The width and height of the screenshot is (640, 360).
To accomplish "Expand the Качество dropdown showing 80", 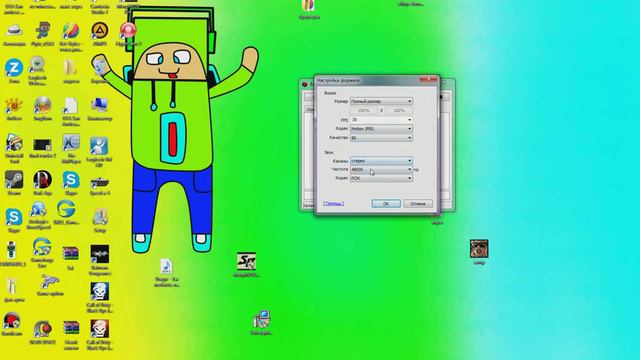I will coord(381,138).
